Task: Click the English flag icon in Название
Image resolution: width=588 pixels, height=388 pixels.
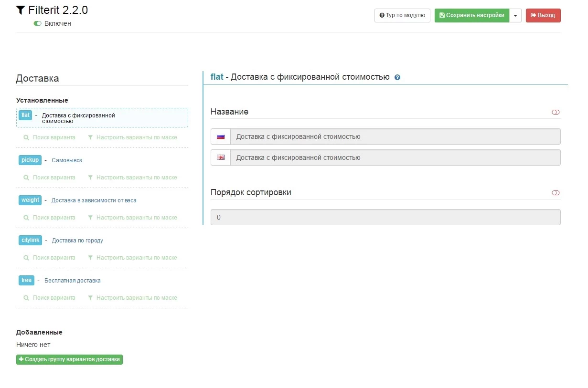Action: coord(220,157)
